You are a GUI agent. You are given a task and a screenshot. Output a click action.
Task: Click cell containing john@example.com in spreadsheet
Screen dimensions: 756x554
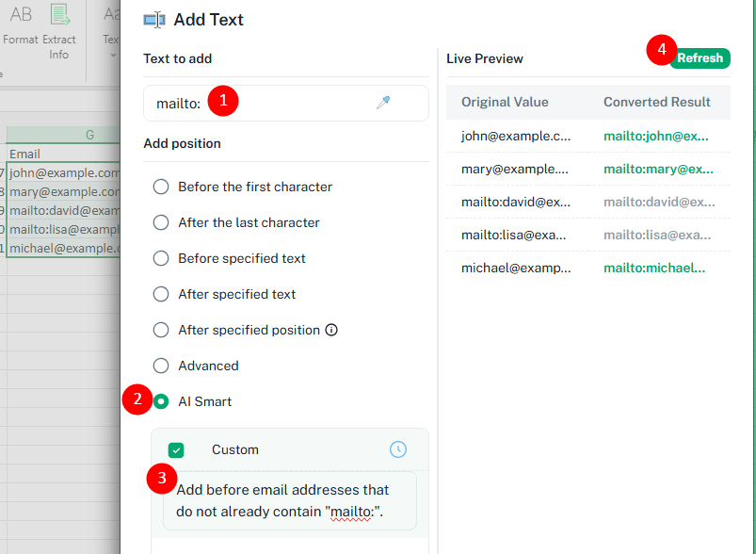pos(63,172)
